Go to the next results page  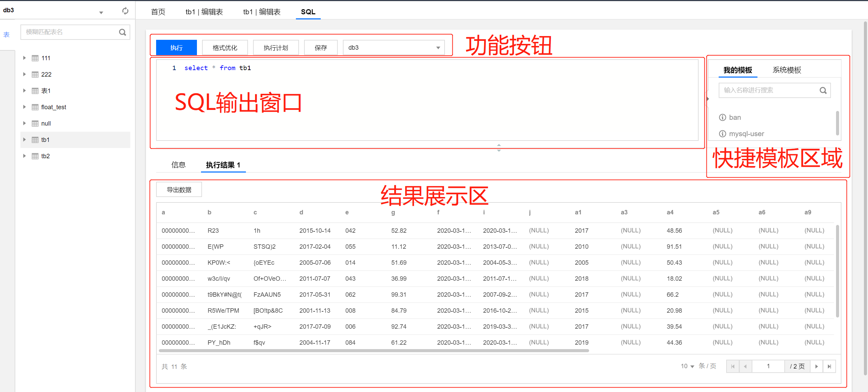click(x=816, y=366)
